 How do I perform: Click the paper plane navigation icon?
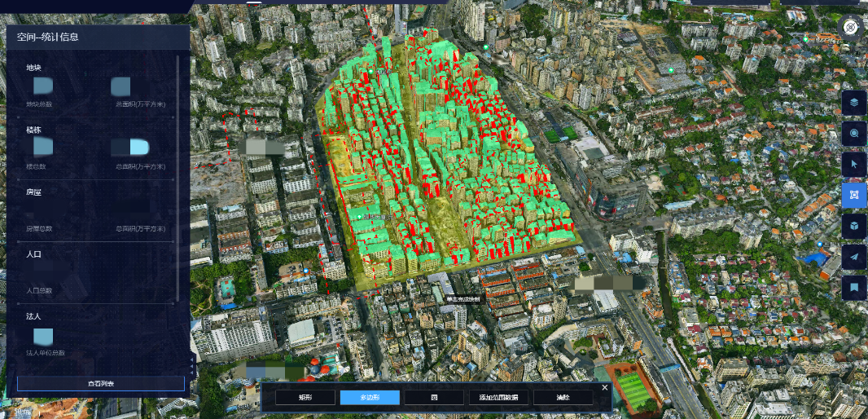854,257
